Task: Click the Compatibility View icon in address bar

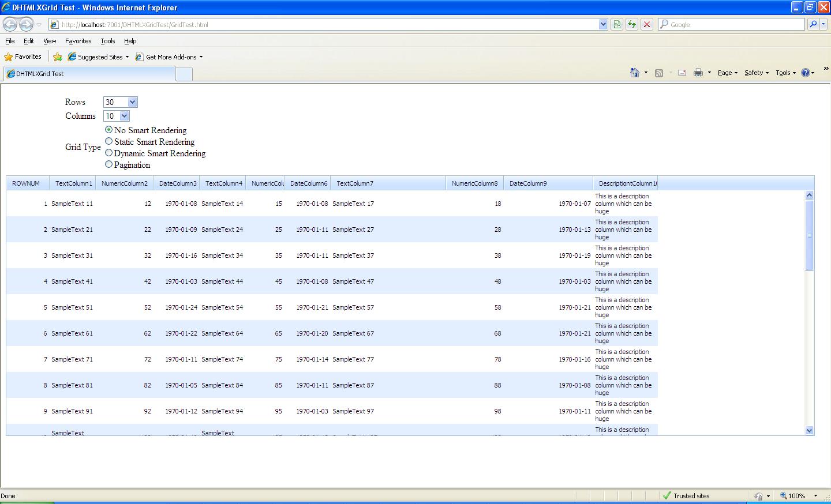Action: 617,24
